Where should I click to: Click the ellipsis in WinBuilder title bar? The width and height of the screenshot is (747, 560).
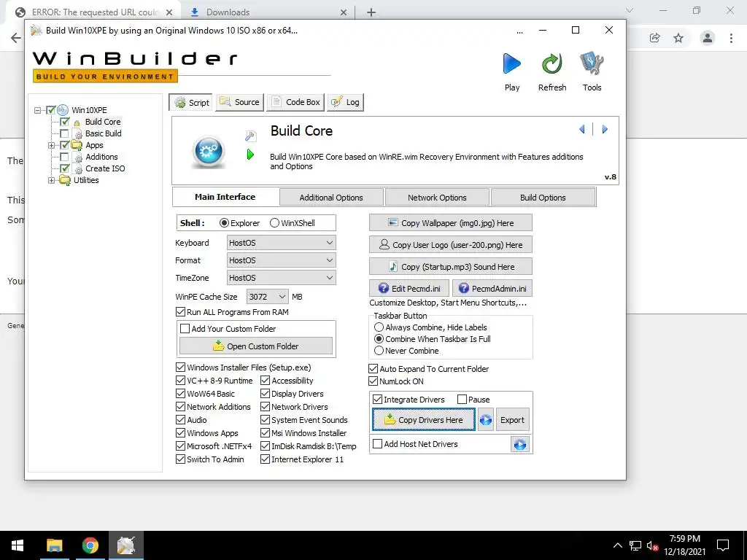[x=519, y=32]
